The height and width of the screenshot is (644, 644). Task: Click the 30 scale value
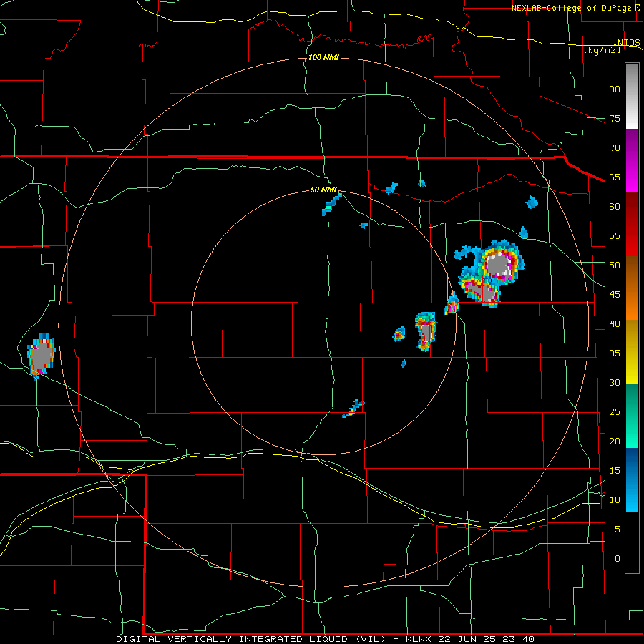click(x=615, y=382)
